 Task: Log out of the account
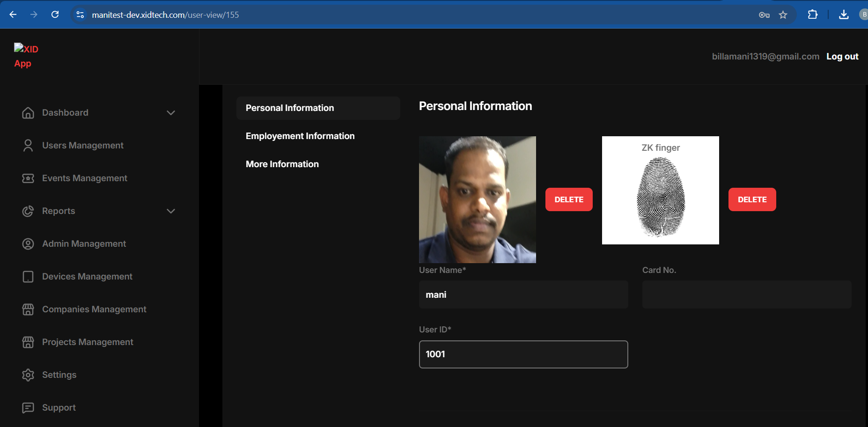click(x=842, y=57)
